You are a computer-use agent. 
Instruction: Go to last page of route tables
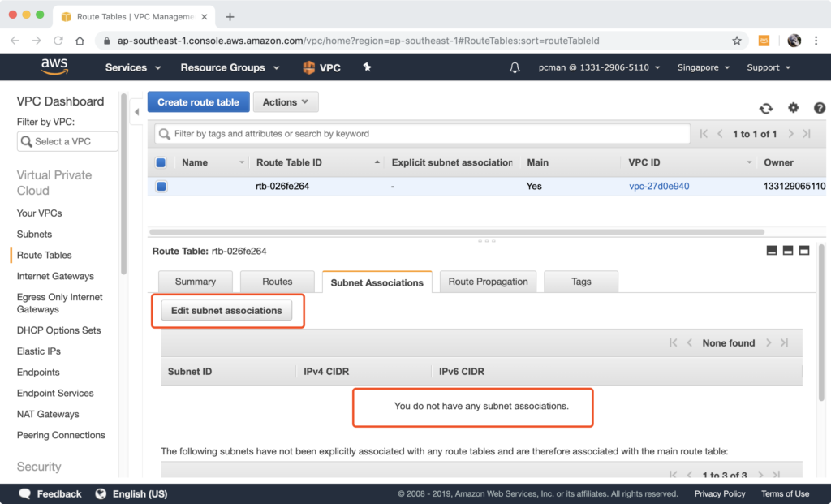coord(807,134)
